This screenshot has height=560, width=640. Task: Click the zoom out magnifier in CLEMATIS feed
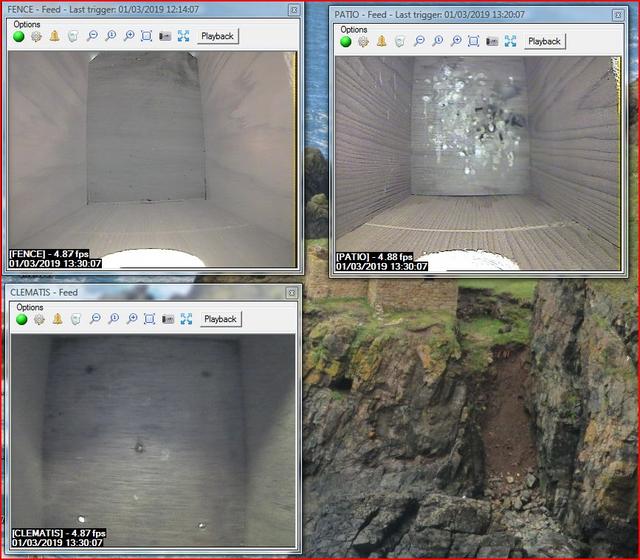(x=95, y=319)
